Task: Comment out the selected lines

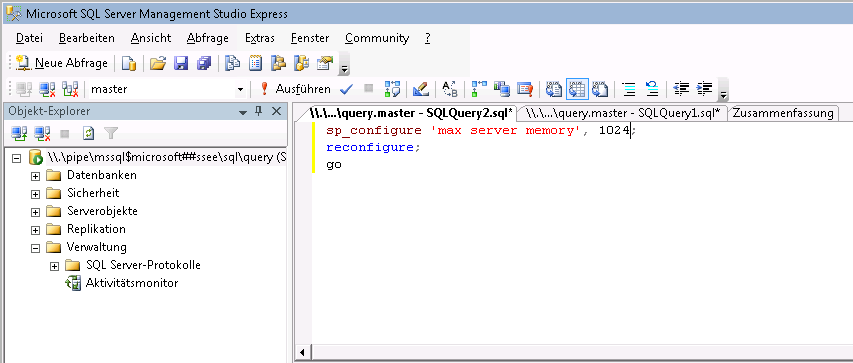Action: pos(629,89)
